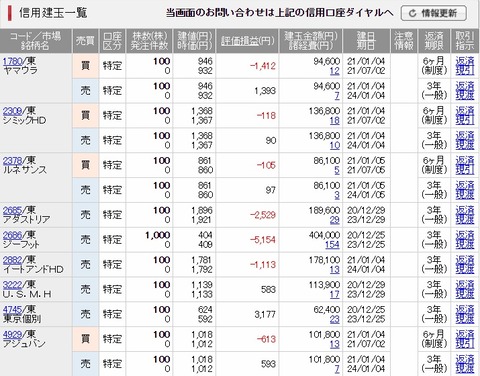Click 返済 link for 東京個別 row
The width and height of the screenshot is (480, 376).
coord(465,309)
